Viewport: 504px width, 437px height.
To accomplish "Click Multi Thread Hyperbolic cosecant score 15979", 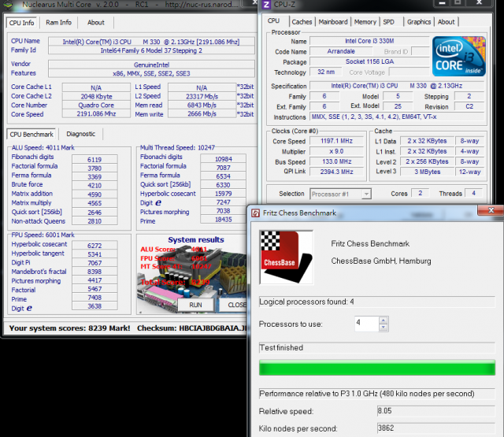I will click(x=223, y=194).
